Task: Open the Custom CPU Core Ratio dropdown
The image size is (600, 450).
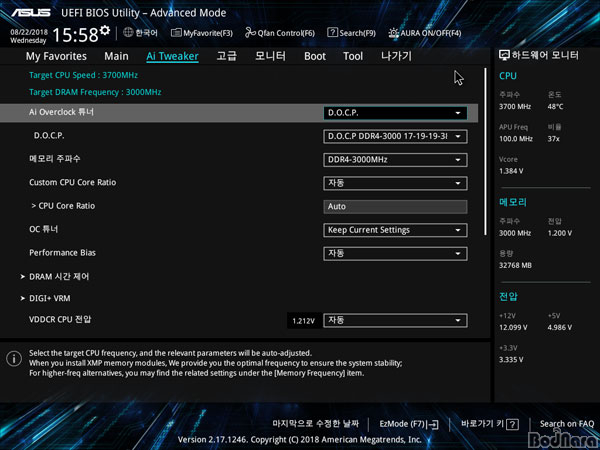Action: click(395, 183)
